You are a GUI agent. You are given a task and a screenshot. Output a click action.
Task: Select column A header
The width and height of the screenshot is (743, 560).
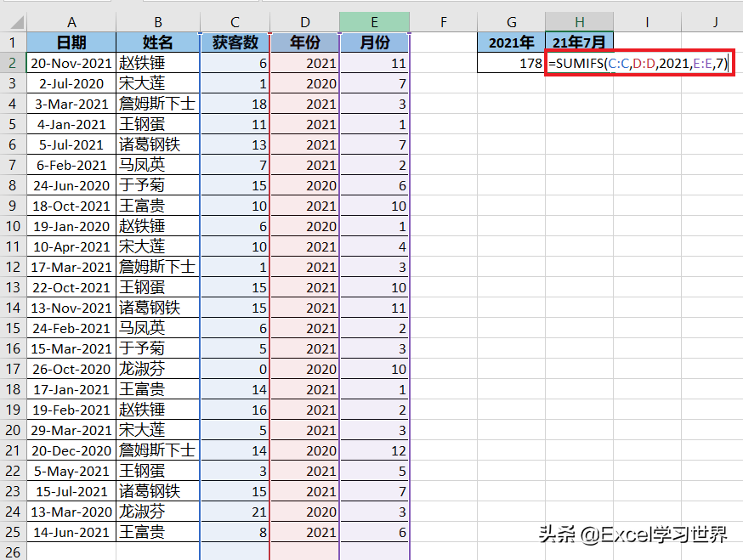71,22
